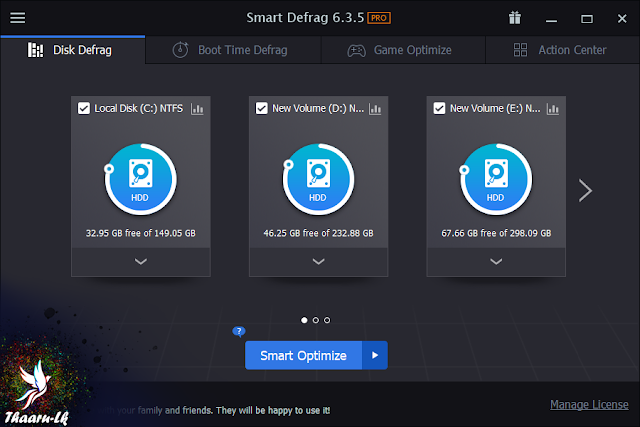Switch to the Disk Defrag tab
This screenshot has height=427, width=640.
coord(73,50)
